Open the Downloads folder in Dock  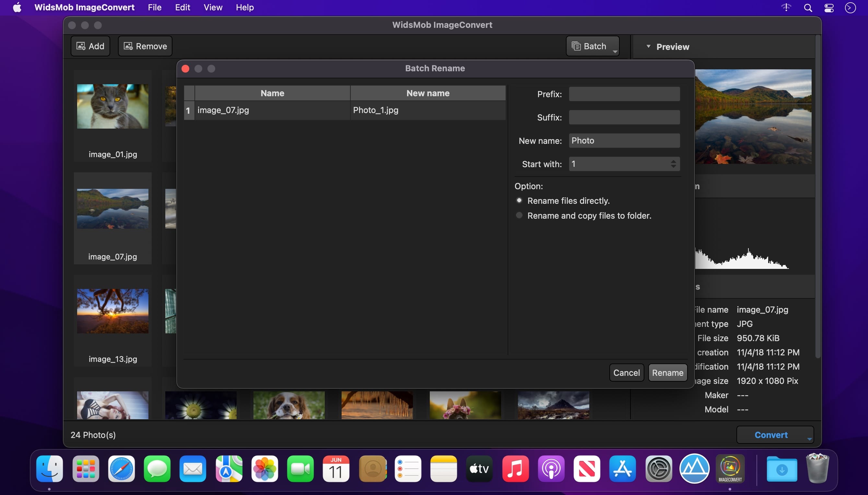[x=781, y=469]
